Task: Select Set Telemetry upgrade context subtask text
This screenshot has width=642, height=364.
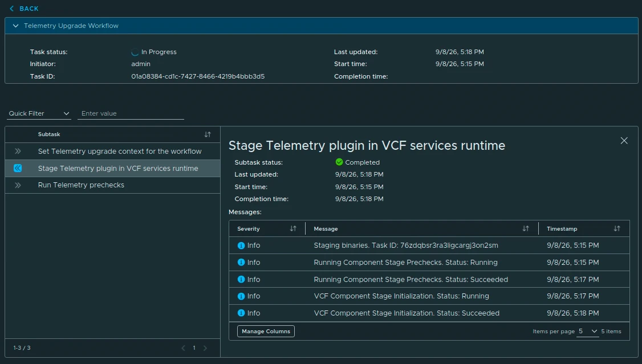Action: [120, 152]
